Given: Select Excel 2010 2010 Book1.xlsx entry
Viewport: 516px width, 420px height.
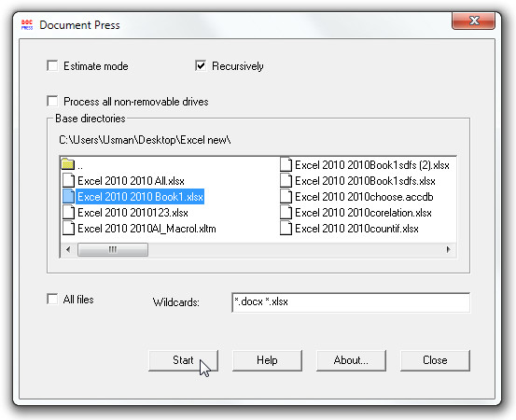Looking at the screenshot, I should click(x=140, y=197).
